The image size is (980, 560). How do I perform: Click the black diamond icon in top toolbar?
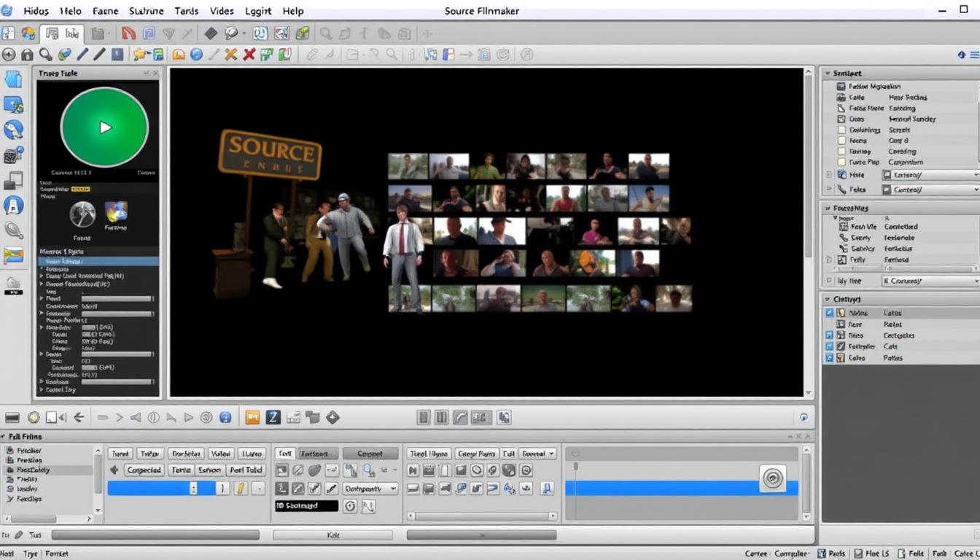[x=211, y=33]
